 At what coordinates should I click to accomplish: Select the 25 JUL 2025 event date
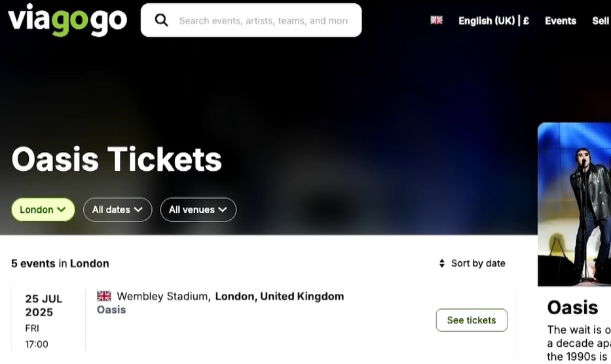point(44,305)
